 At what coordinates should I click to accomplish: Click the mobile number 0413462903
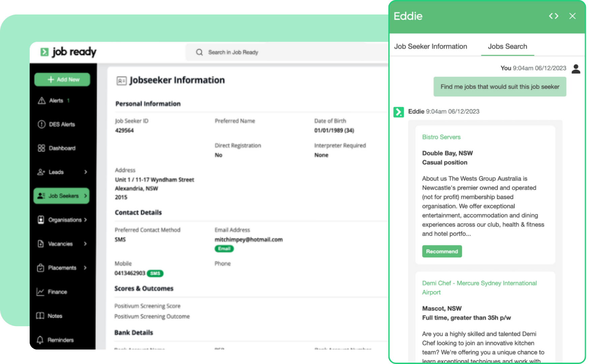click(x=130, y=273)
